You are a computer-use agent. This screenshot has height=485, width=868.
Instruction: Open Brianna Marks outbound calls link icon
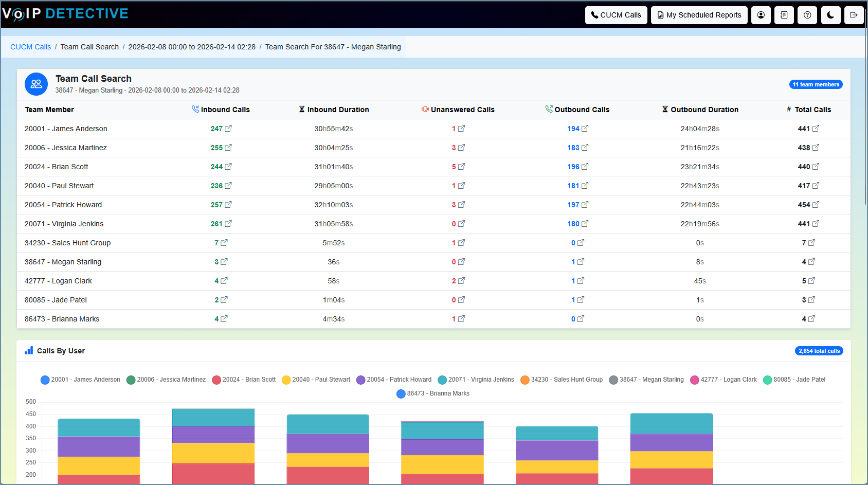(x=581, y=319)
